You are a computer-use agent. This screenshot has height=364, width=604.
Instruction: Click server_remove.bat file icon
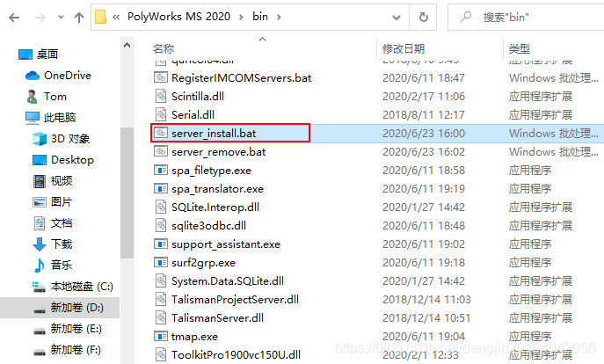point(161,151)
